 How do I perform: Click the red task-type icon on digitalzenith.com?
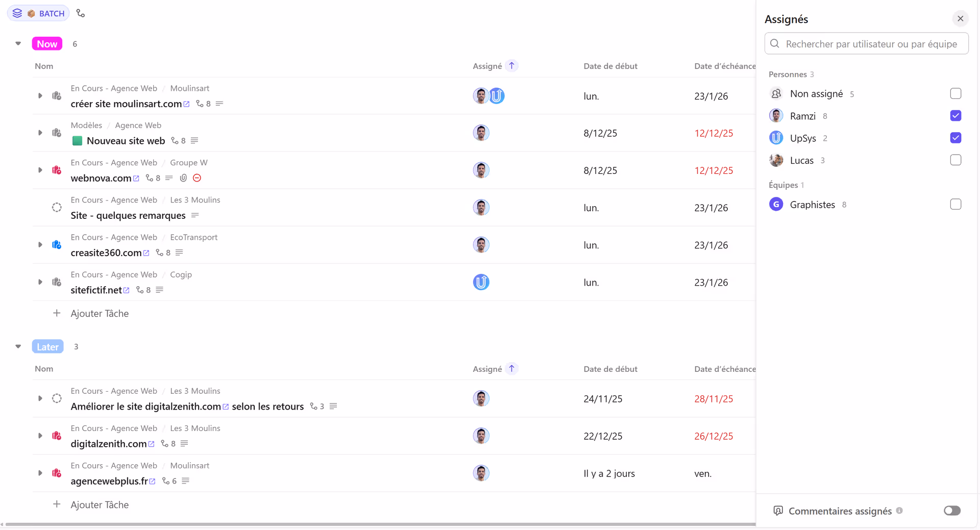(x=57, y=436)
